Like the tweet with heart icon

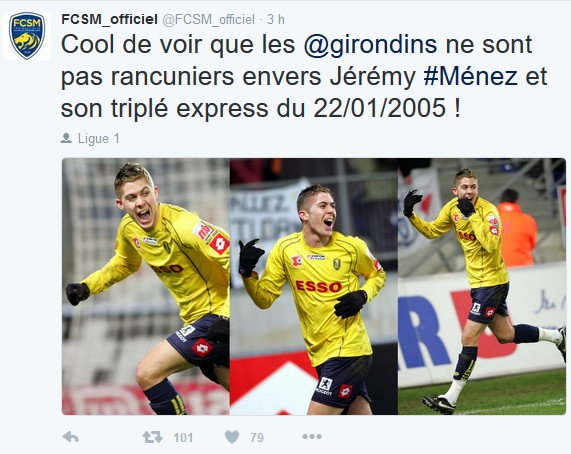pyautogui.click(x=232, y=437)
